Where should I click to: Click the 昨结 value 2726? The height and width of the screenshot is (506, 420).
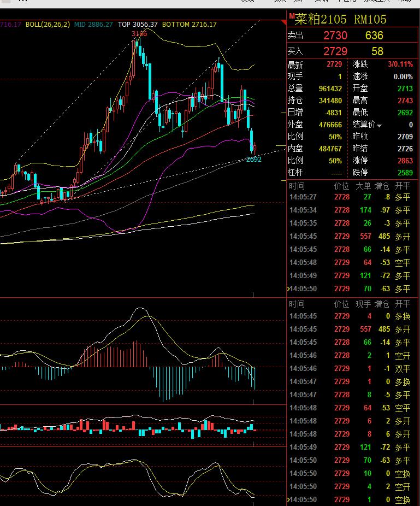tap(405, 149)
